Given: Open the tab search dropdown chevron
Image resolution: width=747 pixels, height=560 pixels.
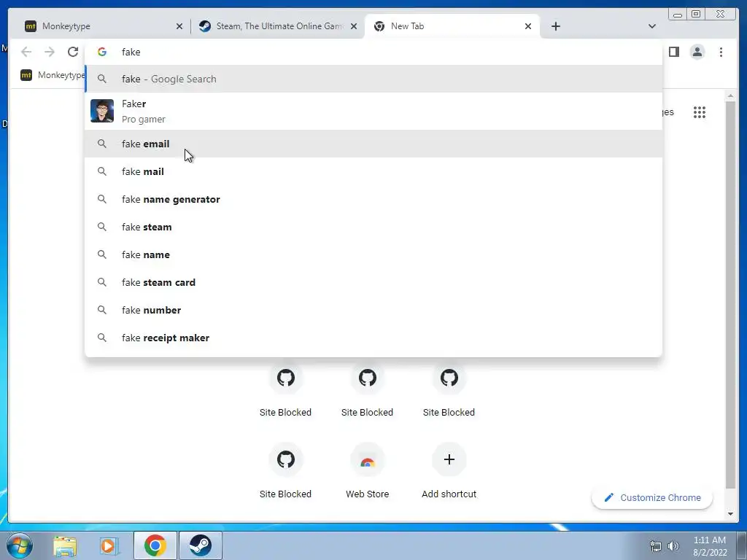Looking at the screenshot, I should coord(651,26).
